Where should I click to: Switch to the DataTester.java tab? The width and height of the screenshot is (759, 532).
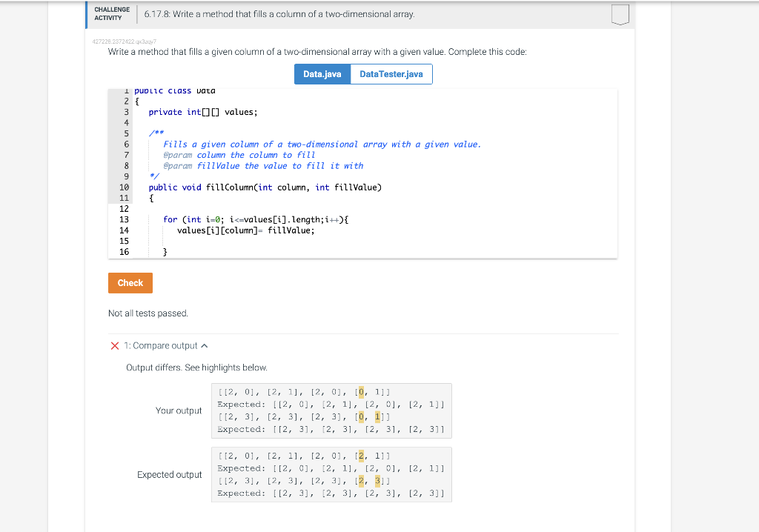coord(390,73)
